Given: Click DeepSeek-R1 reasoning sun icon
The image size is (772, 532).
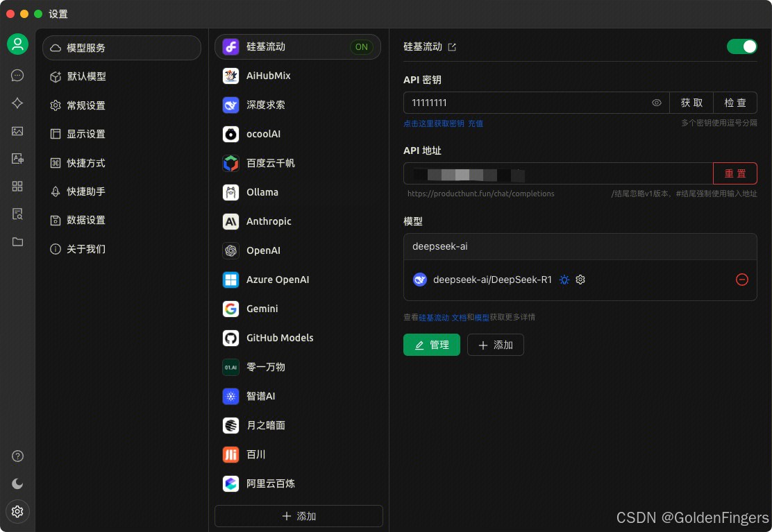Looking at the screenshot, I should click(x=564, y=280).
